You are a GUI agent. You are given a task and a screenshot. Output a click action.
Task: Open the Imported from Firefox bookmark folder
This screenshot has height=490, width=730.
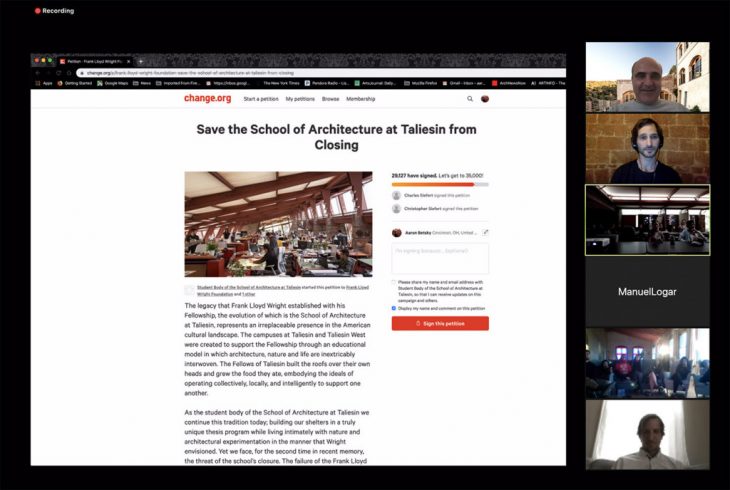point(171,83)
